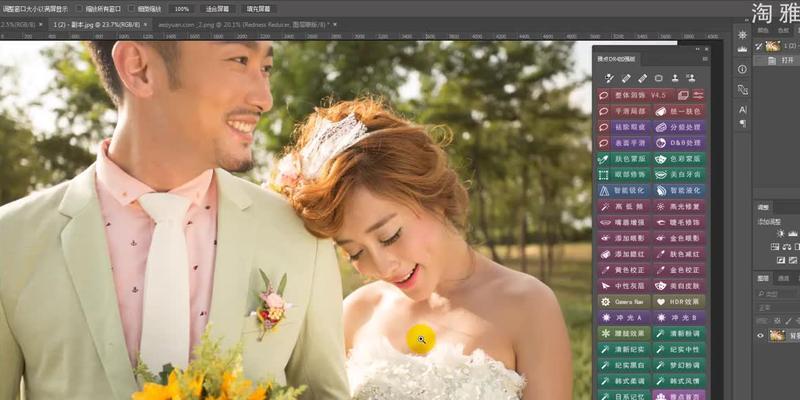Enable 缩放所有窗口 zoom all windows checkbox
This screenshot has width=800, height=400.
[x=79, y=9]
